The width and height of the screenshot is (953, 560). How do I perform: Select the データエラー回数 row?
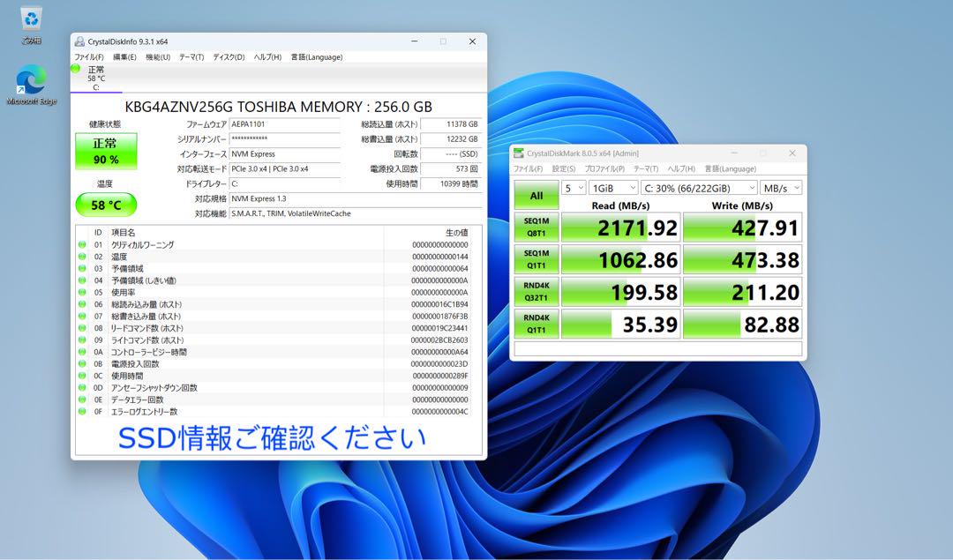tap(274, 399)
